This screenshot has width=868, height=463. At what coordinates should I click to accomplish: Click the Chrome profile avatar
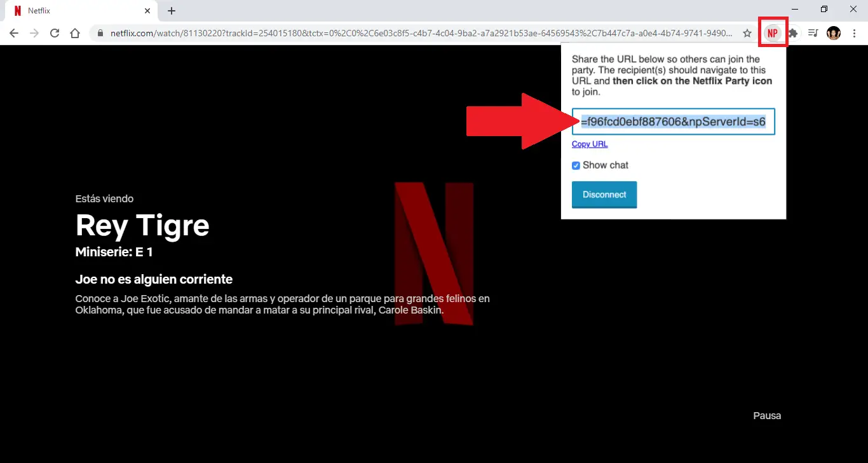tap(833, 33)
